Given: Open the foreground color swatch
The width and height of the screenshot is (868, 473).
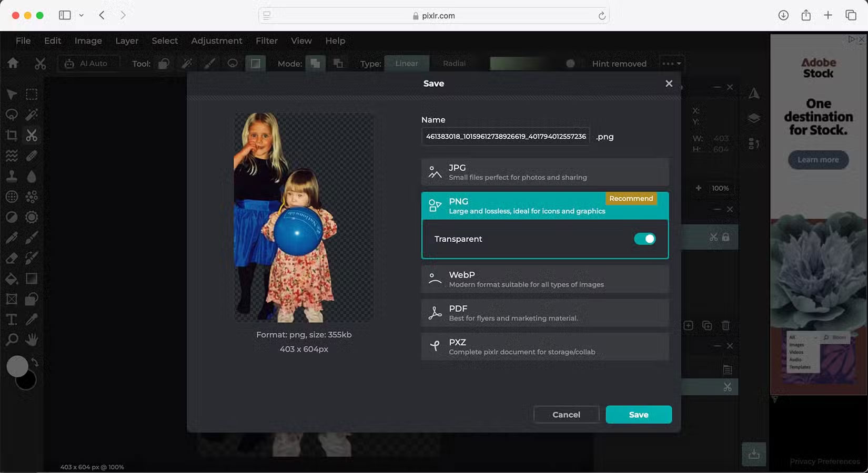Looking at the screenshot, I should [x=17, y=366].
